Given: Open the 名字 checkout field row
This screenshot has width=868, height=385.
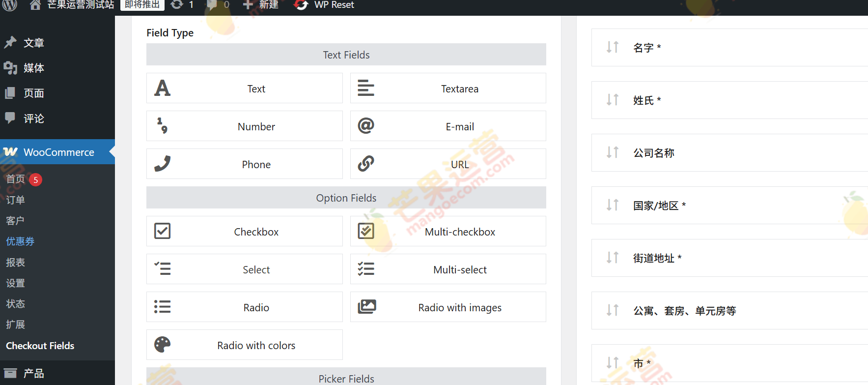Looking at the screenshot, I should coord(729,47).
